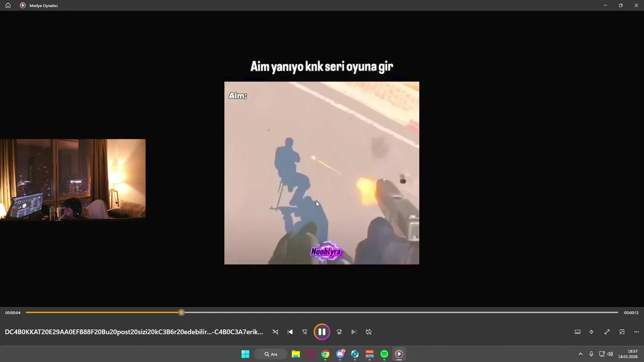Minimize the Media Player window
Viewport: 644px width, 362px height.
(x=605, y=5)
